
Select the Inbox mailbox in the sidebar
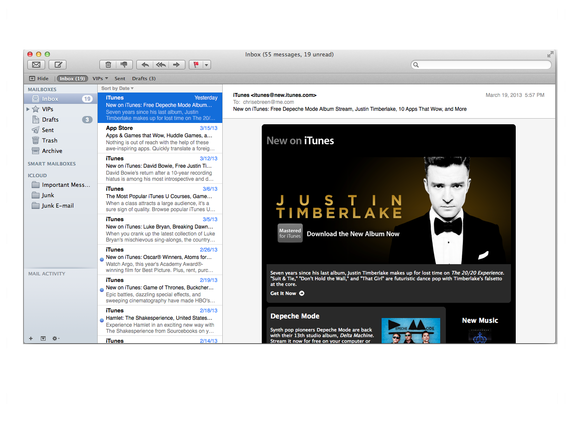60,99
